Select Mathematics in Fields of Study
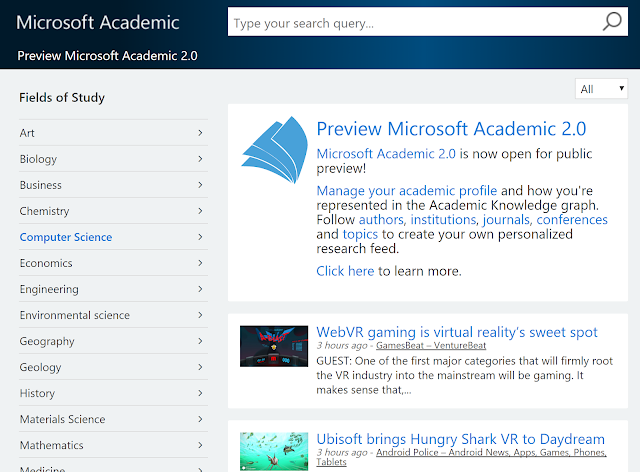Screen dimensions: 640x472 coord(51,445)
